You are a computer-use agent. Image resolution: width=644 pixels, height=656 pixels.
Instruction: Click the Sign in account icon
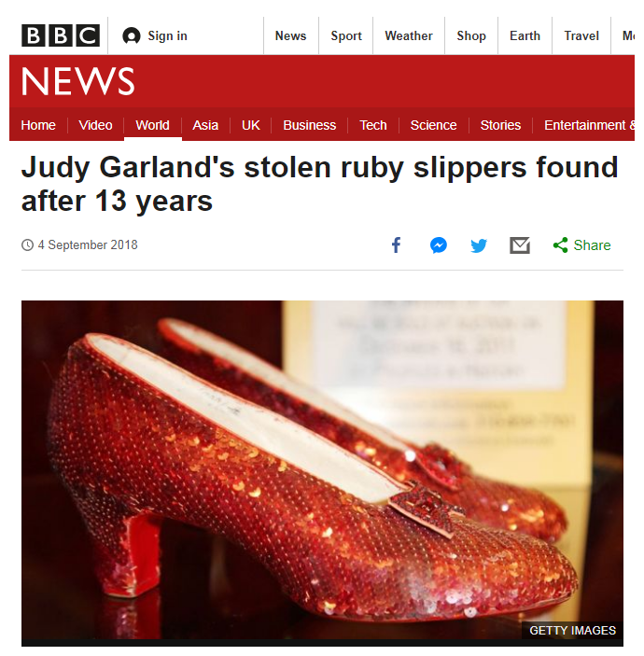pos(132,36)
